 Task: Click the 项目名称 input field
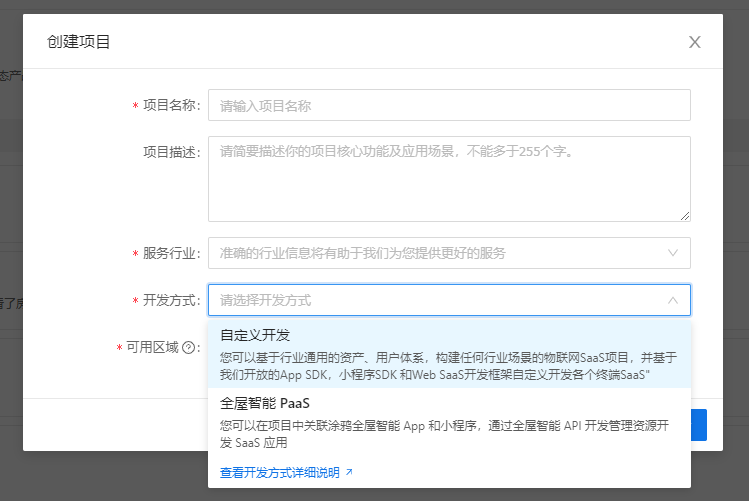click(x=449, y=105)
